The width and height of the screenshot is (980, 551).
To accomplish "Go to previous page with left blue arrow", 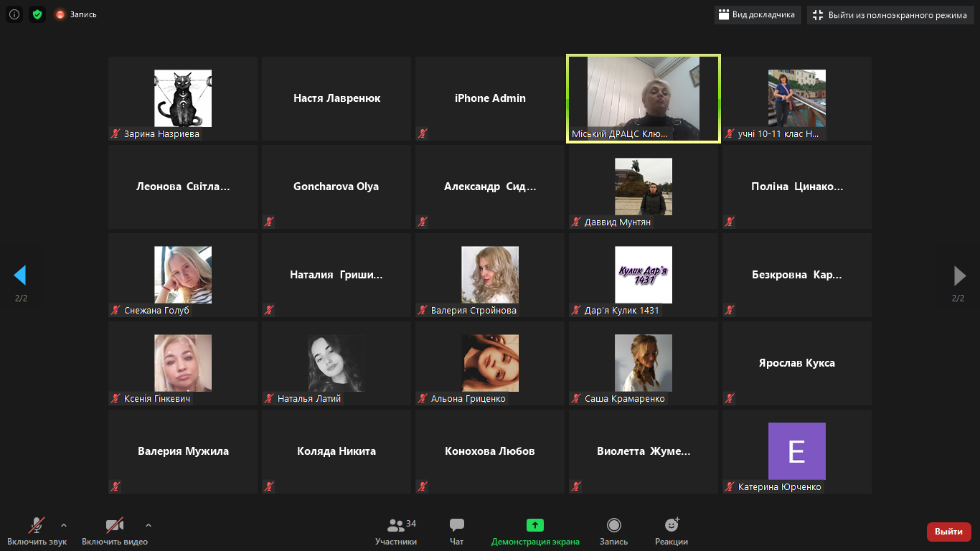I will coord(20,275).
